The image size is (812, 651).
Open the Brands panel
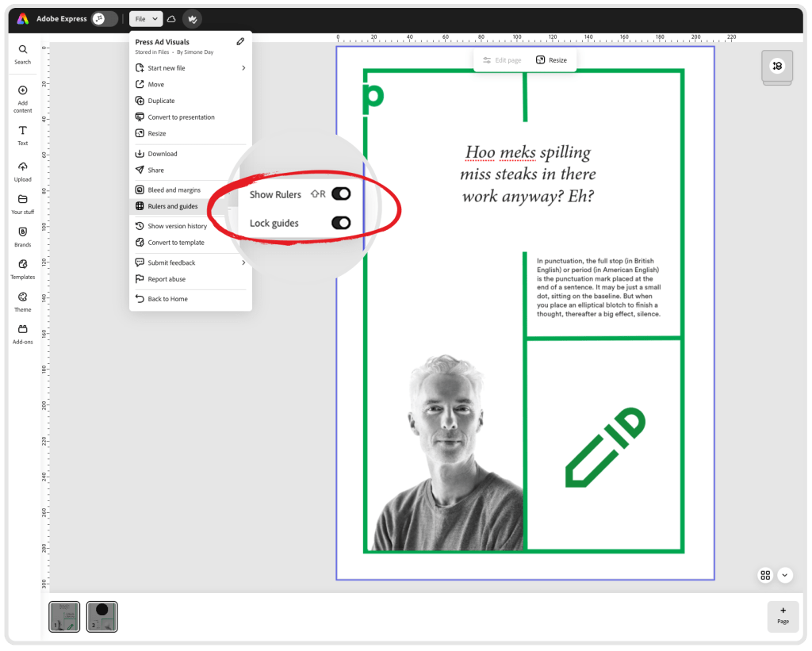[22, 236]
